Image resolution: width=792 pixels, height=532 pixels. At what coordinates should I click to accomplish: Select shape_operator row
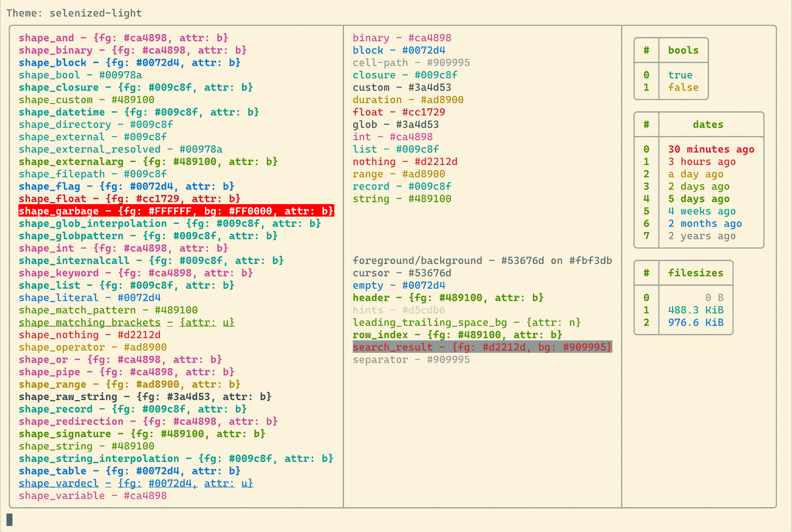tap(93, 348)
